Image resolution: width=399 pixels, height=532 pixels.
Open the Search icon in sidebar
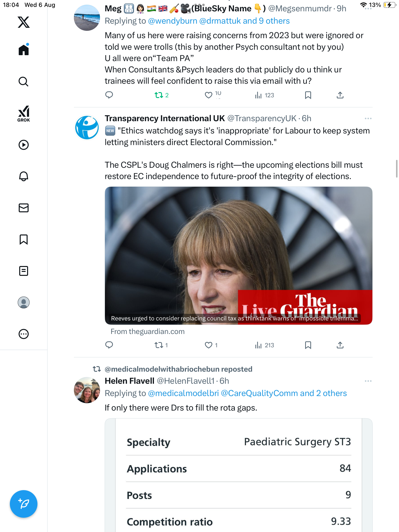point(24,82)
